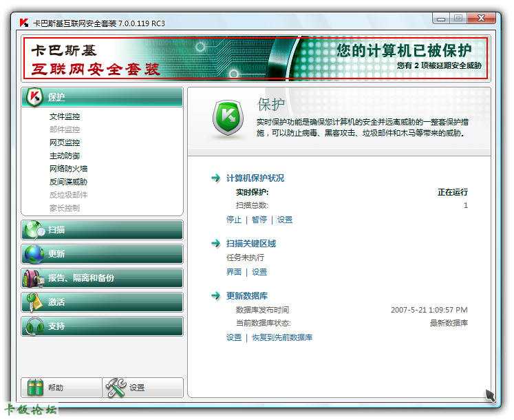The width and height of the screenshot is (514, 420).
Task: Click 停止 link to stop protection
Action: click(x=234, y=220)
